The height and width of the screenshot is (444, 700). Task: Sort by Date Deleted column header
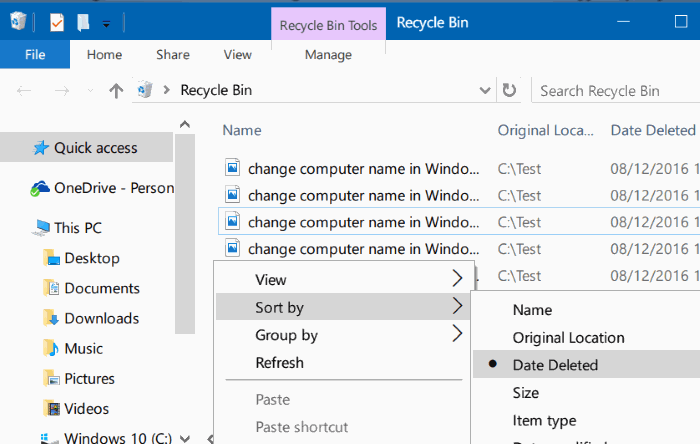click(653, 130)
